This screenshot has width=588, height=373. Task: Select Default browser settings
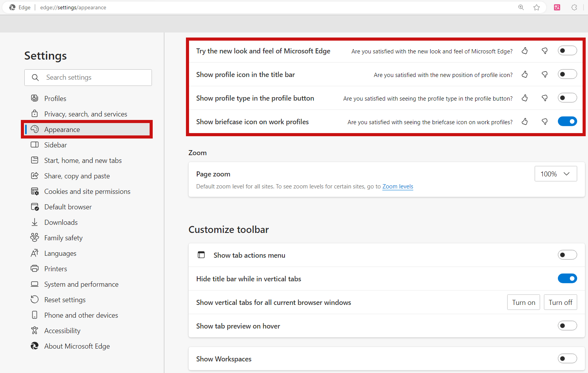(68, 207)
